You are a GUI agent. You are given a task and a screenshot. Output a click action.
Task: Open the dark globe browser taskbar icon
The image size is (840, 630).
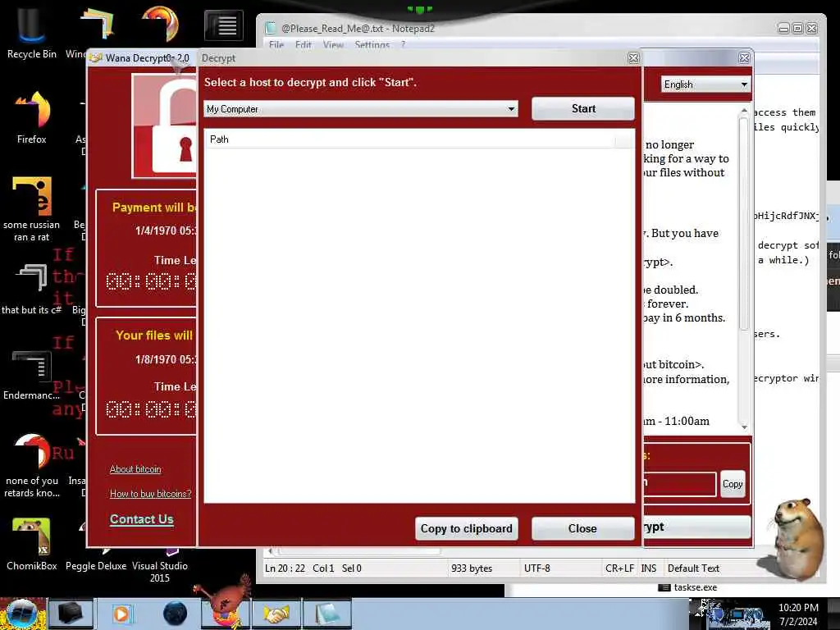tap(175, 614)
